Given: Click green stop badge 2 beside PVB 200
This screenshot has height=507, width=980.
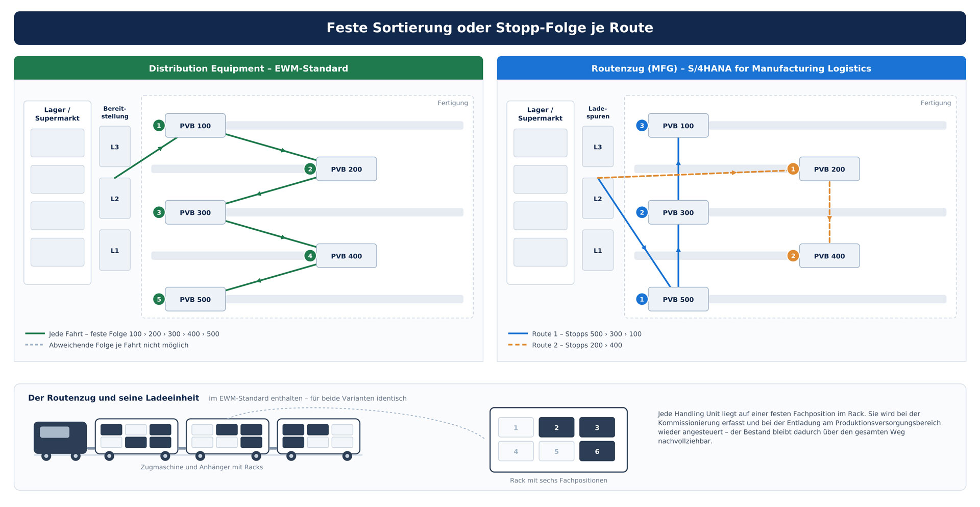Looking at the screenshot, I should pyautogui.click(x=310, y=169).
